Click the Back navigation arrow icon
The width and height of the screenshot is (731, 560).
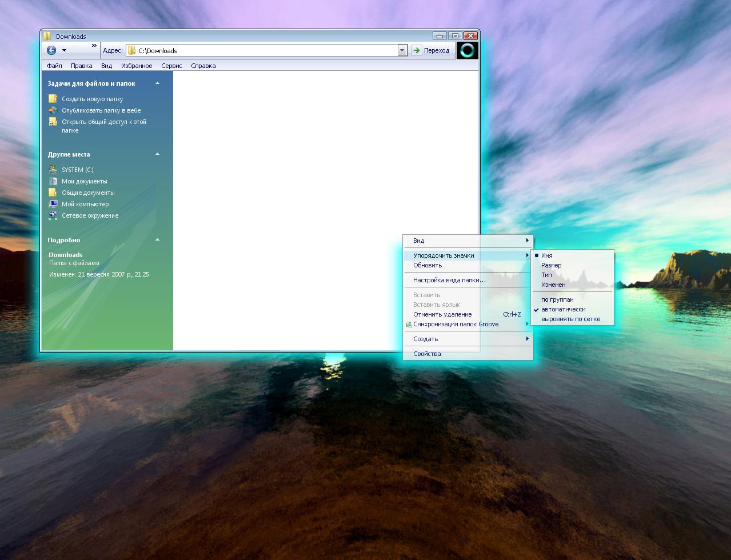pyautogui.click(x=51, y=50)
